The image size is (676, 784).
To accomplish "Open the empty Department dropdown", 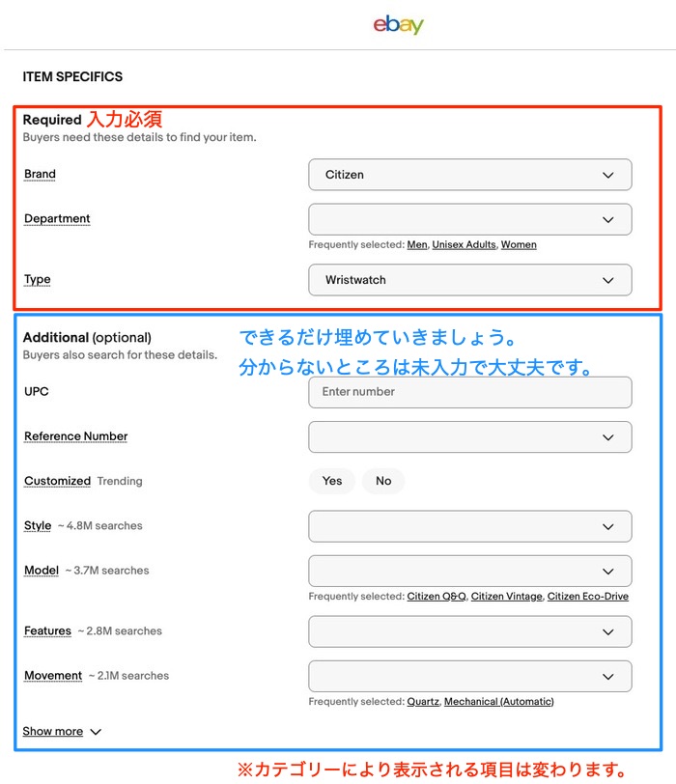I will 469,219.
